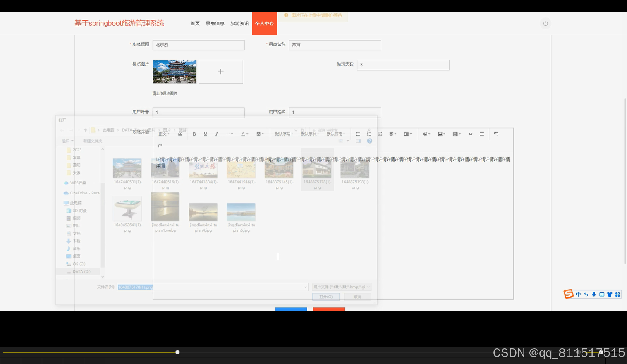Open the IME skin shirt icon
Viewport: 627px width, 364px height.
click(610, 295)
